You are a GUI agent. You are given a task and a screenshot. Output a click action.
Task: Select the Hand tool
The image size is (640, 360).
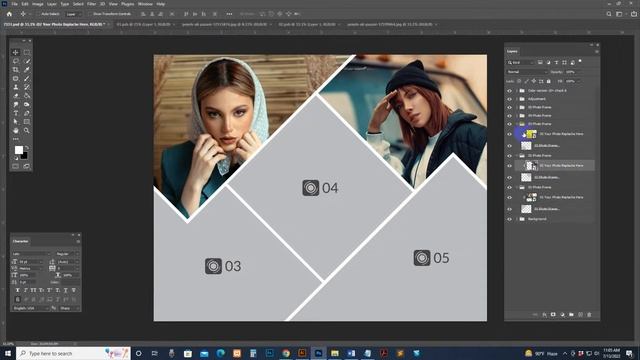coord(16,131)
